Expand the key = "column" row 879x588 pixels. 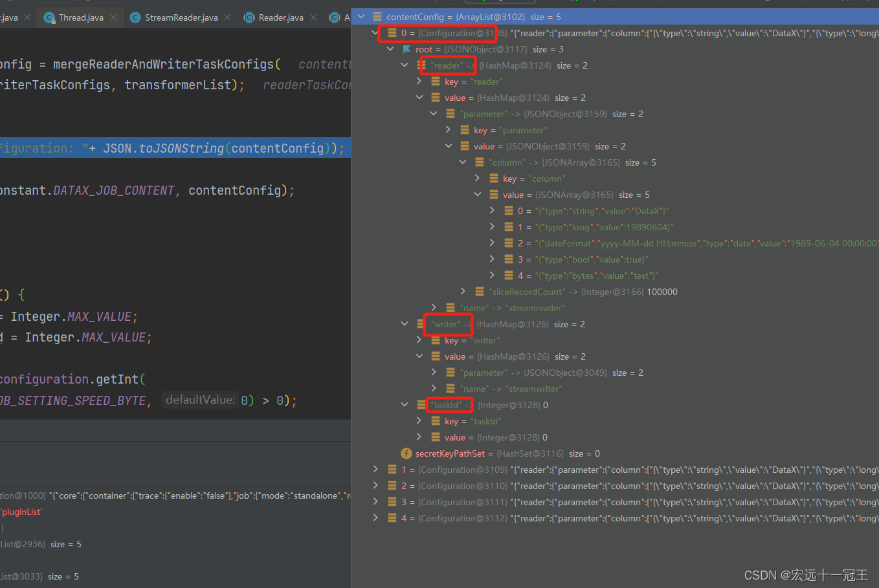tap(478, 179)
